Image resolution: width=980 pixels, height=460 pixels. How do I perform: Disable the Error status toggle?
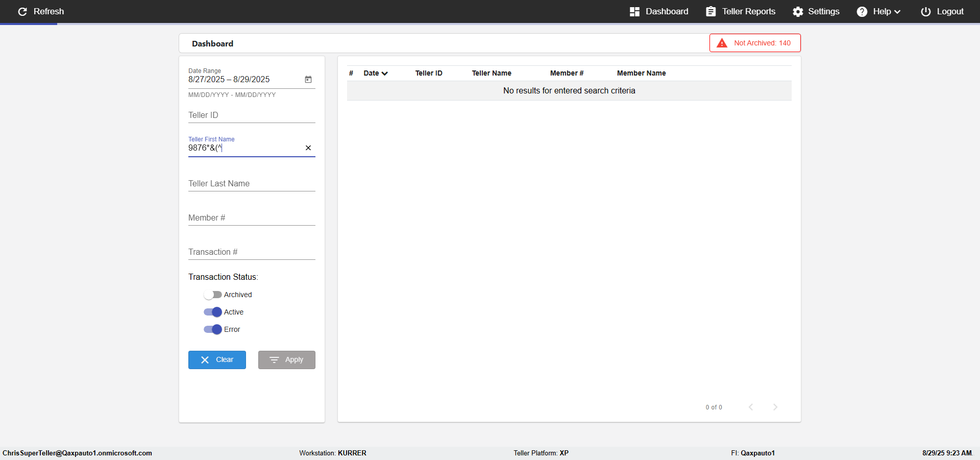213,329
